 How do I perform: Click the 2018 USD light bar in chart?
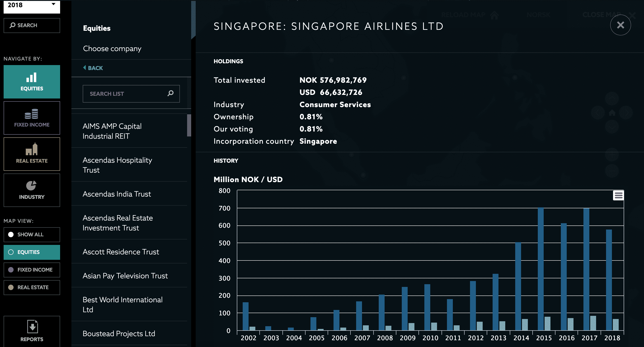616,324
